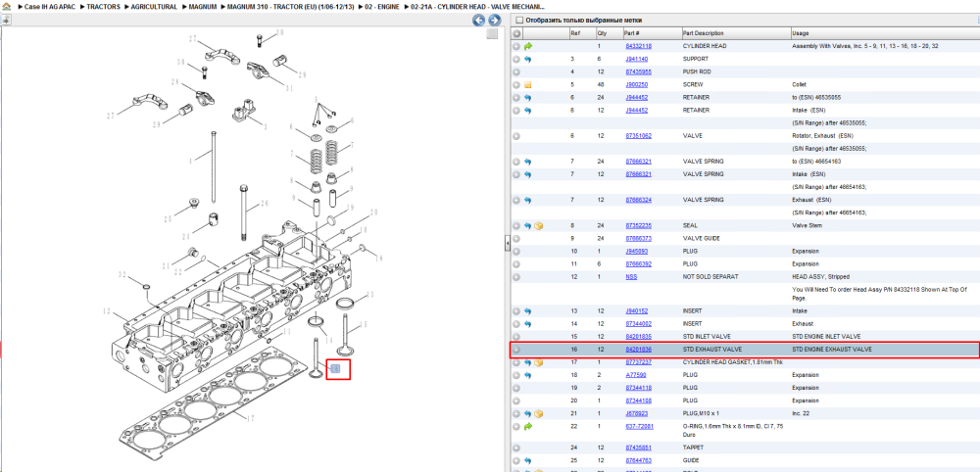980x472 pixels.
Task: Open part number link 84201835
Action: pos(638,337)
